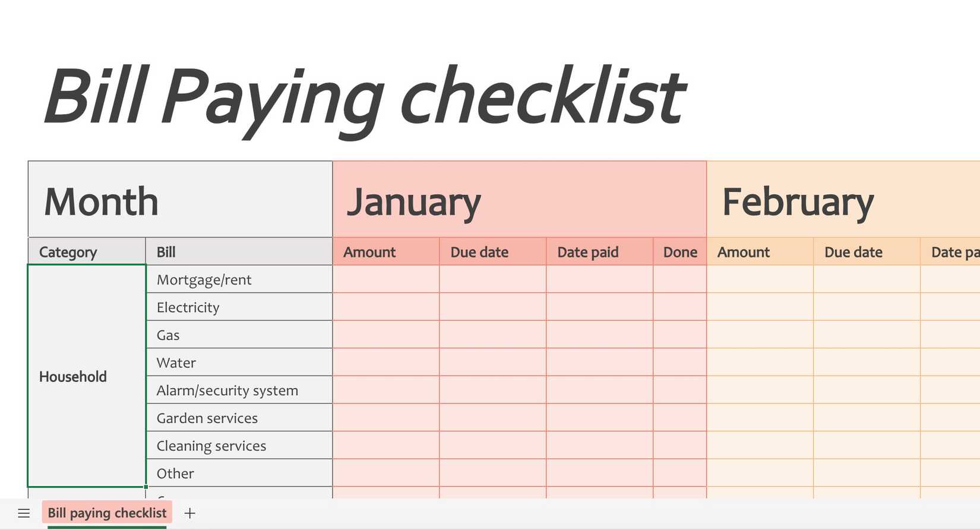Open the sheet list menu
The height and width of the screenshot is (530, 980).
coord(23,513)
